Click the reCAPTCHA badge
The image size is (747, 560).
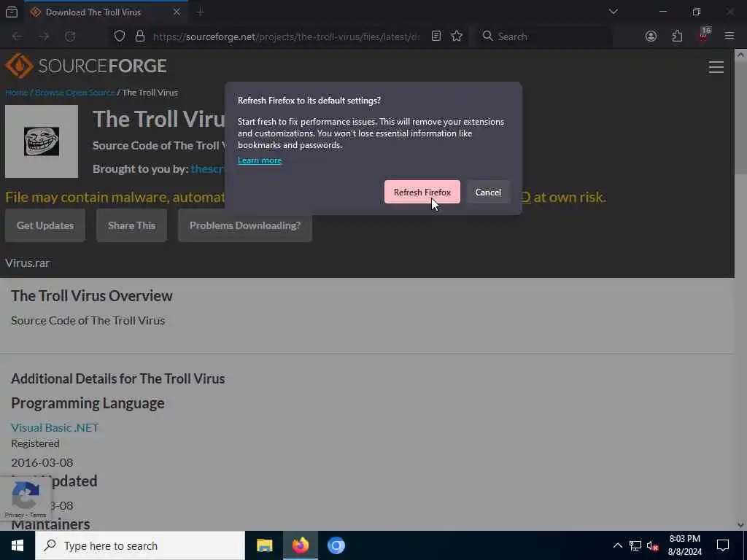coord(26,498)
